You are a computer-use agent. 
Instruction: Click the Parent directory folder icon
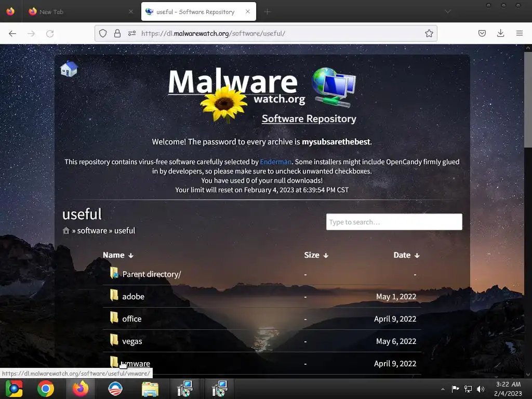tap(114, 273)
